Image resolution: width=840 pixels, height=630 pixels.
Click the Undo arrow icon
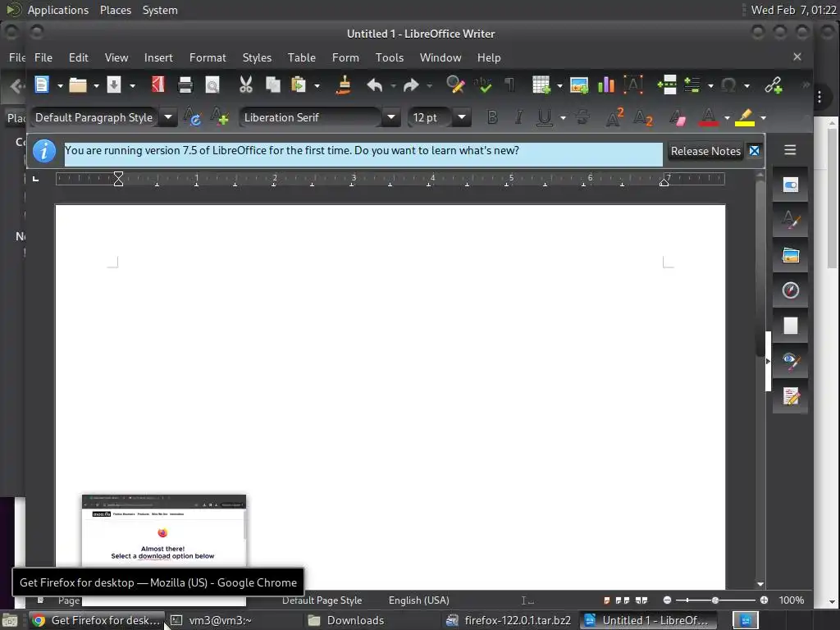[x=374, y=84]
